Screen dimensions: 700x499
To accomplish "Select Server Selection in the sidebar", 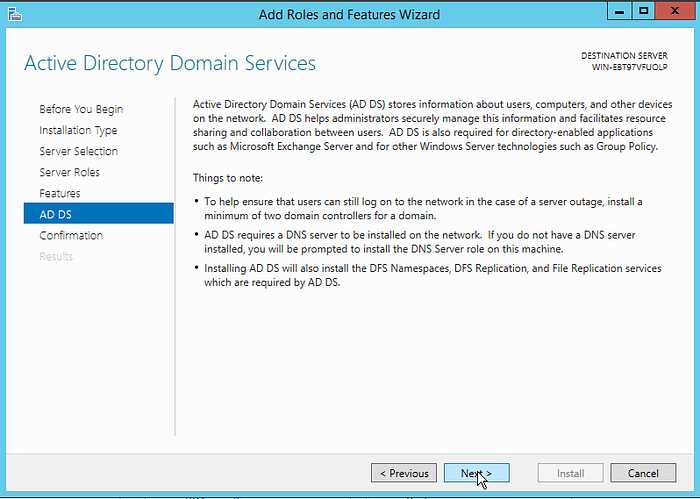I will click(x=78, y=151).
